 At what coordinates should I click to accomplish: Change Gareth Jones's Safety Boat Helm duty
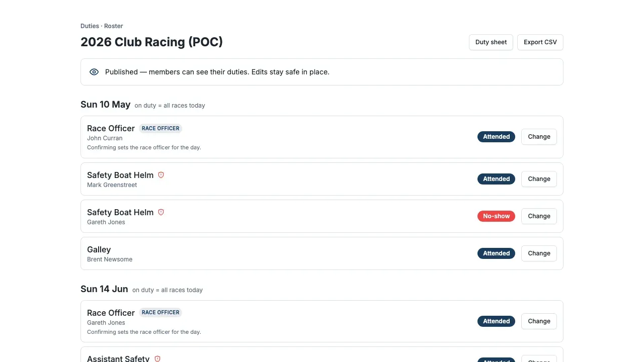pos(539,216)
